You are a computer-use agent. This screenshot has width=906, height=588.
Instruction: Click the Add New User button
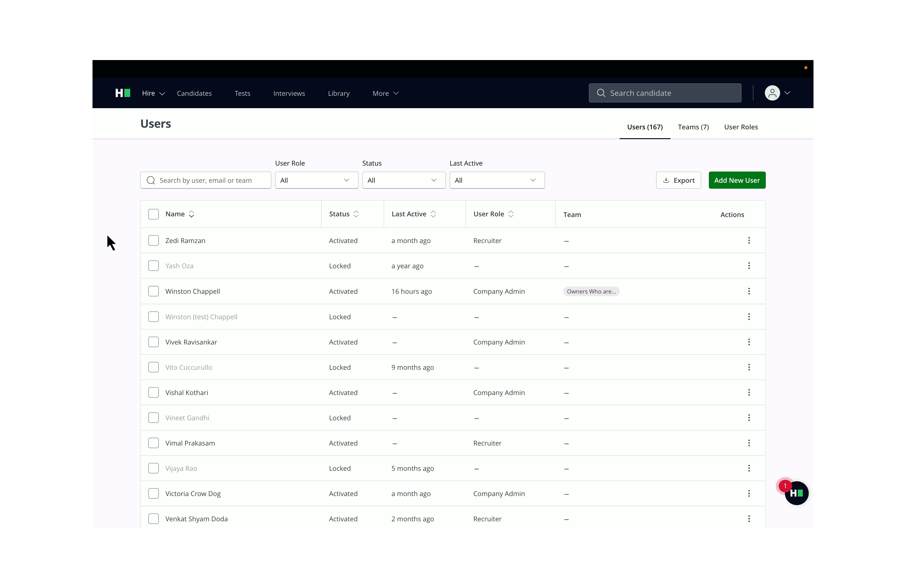(737, 180)
